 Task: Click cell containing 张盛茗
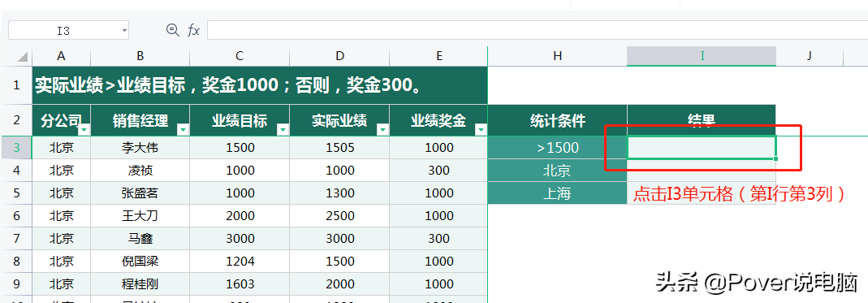click(x=140, y=193)
